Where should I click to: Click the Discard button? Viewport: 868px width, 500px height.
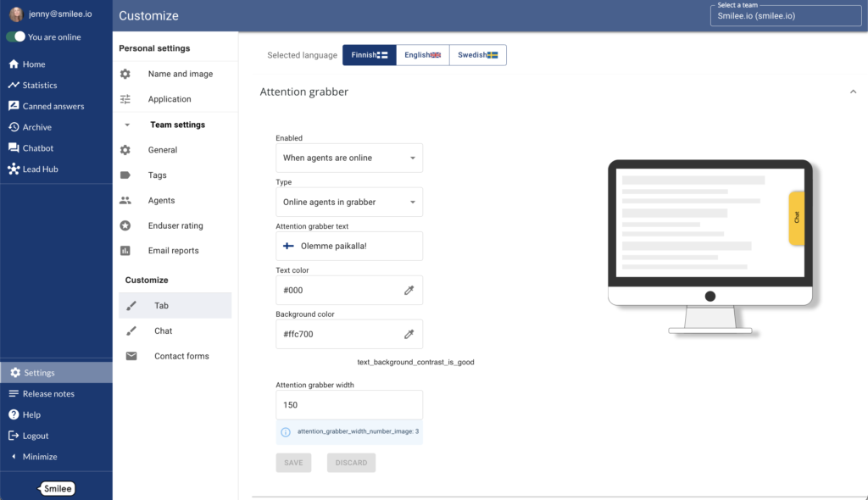point(351,463)
